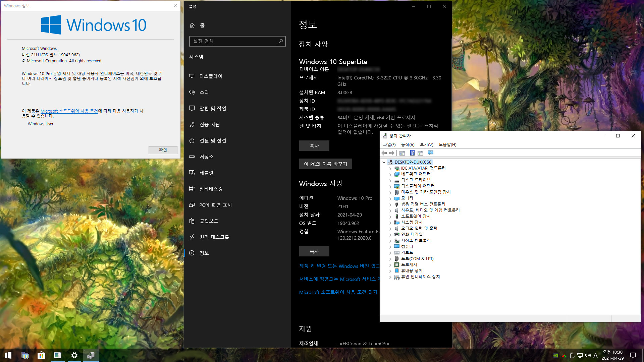
Task: Expand 범용 직렬 버스 컨트롤러 node
Action: point(390,205)
